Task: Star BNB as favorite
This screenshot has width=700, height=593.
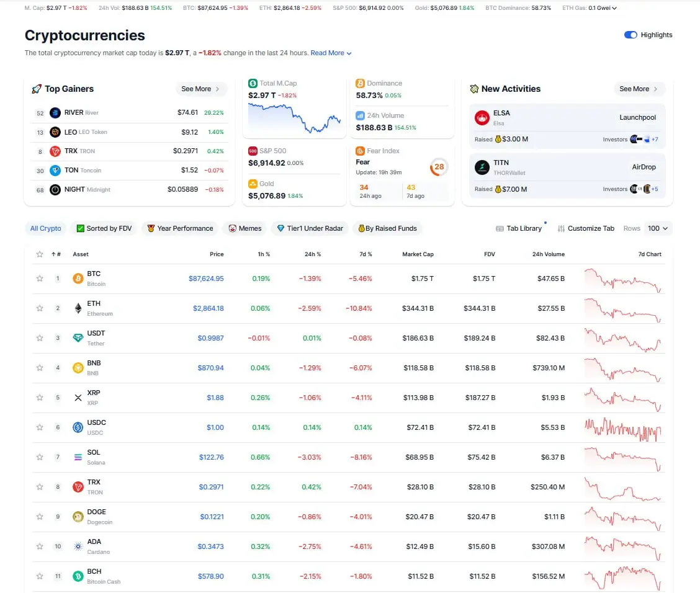Action: tap(40, 368)
